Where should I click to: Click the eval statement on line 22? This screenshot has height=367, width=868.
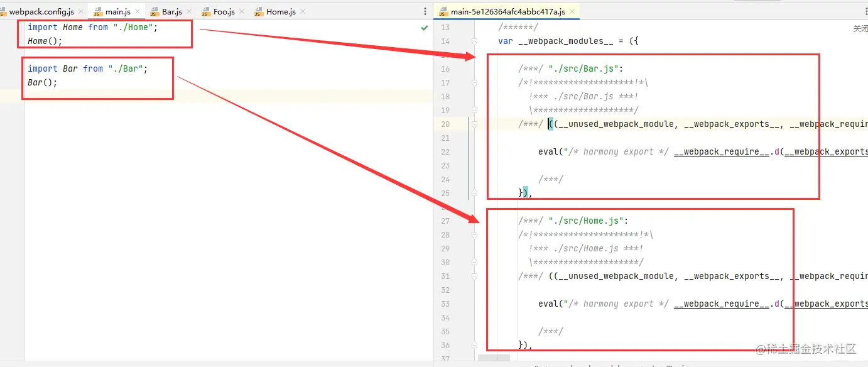pyautogui.click(x=703, y=152)
